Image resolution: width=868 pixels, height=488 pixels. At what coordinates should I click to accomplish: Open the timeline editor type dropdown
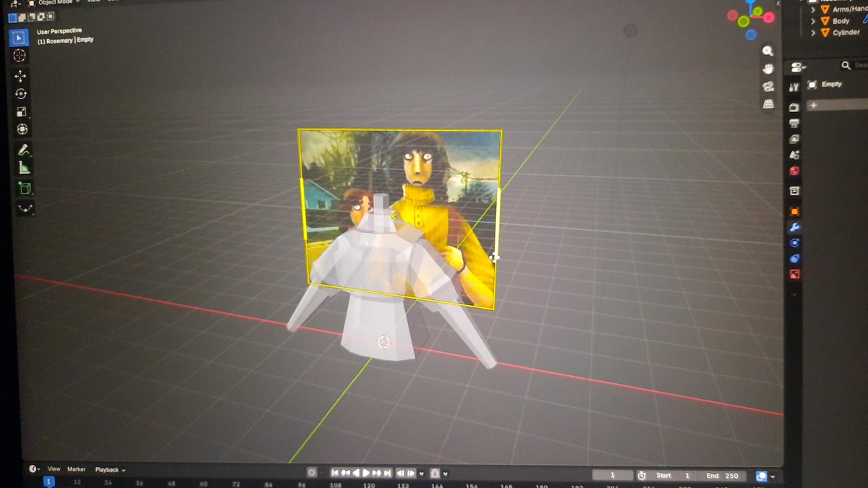pyautogui.click(x=35, y=469)
